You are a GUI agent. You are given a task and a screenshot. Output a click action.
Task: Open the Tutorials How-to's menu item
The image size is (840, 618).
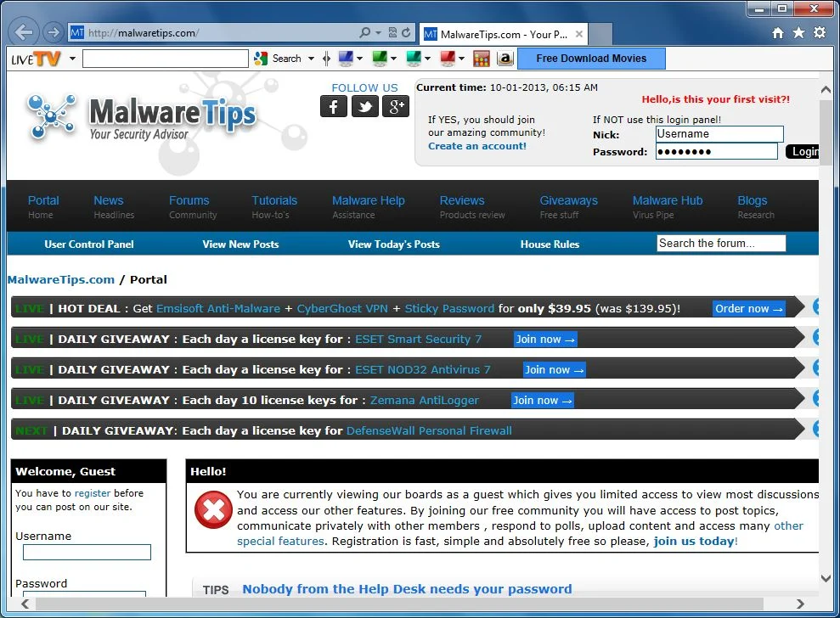tap(274, 207)
